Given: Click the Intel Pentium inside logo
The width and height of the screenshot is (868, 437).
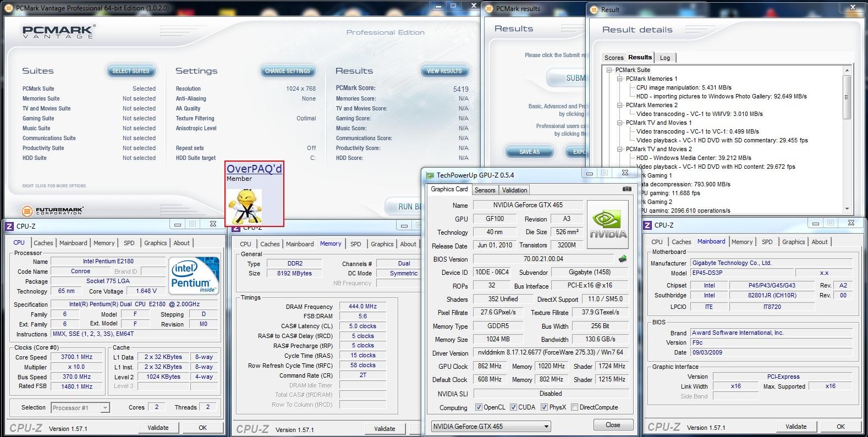Looking at the screenshot, I should click(x=193, y=275).
